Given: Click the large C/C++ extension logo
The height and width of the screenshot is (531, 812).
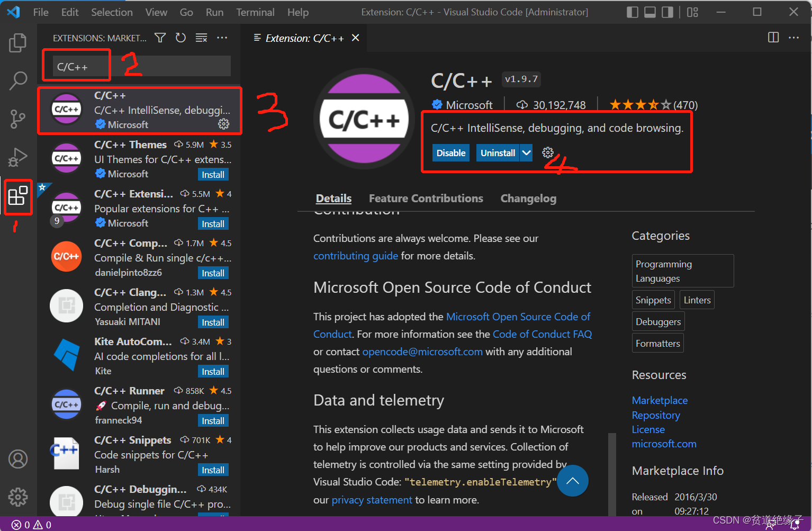Looking at the screenshot, I should 364,119.
